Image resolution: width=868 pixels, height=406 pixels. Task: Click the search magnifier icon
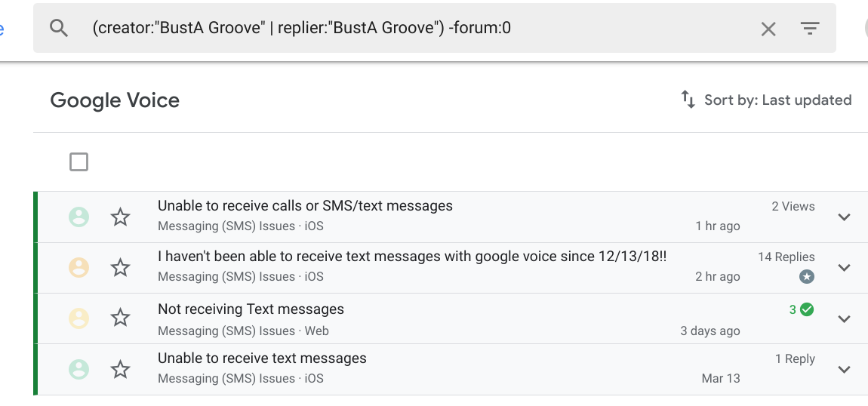click(59, 28)
